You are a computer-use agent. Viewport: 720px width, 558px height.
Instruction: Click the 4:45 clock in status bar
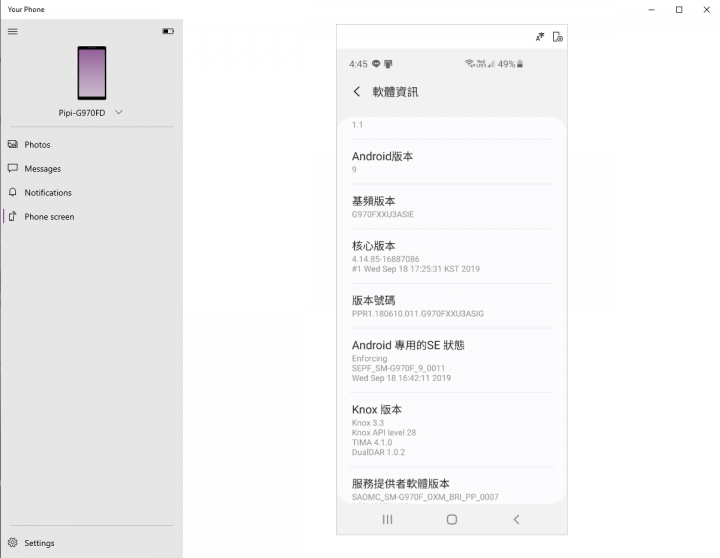point(358,64)
